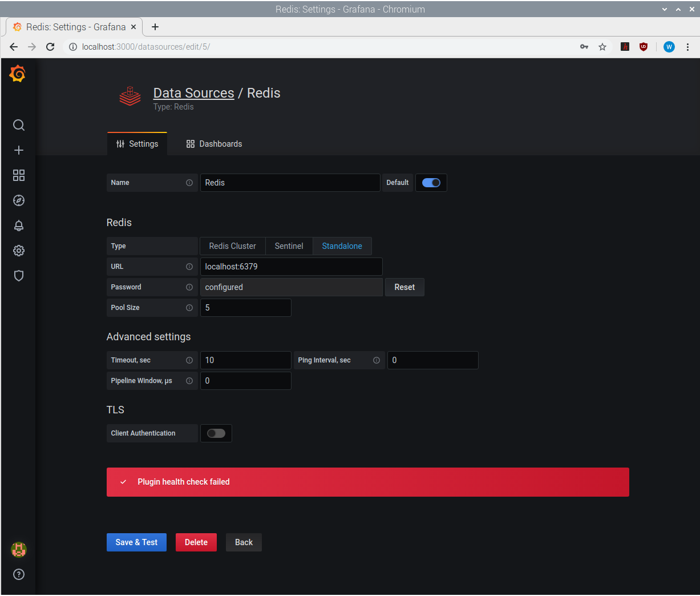
Task: Switch to the Settings tab
Action: pyautogui.click(x=137, y=143)
